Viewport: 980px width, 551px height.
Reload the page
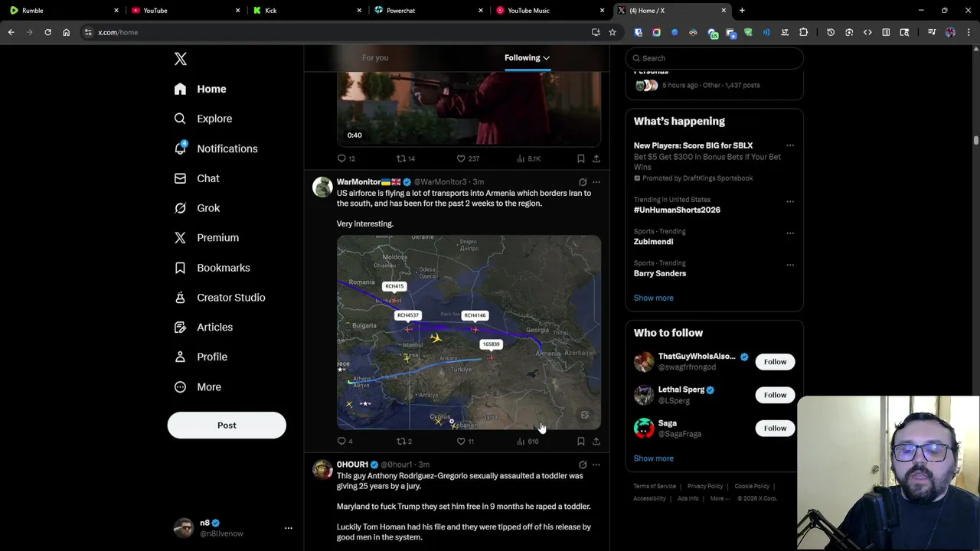coord(47,32)
